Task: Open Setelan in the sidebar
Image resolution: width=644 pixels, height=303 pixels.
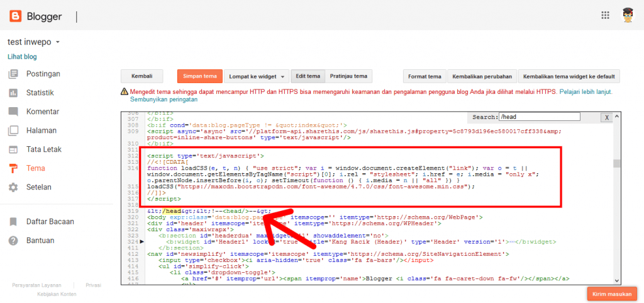Action: pos(38,187)
